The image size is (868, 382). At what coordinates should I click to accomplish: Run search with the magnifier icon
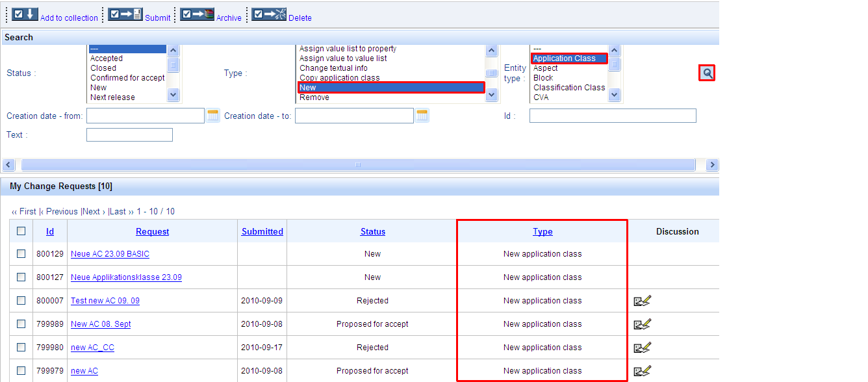point(708,73)
